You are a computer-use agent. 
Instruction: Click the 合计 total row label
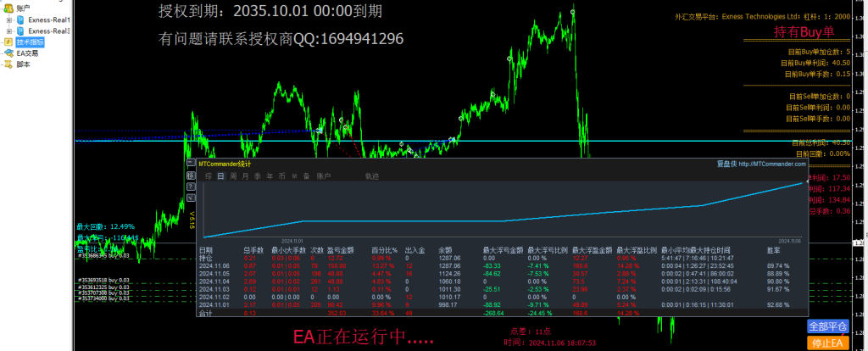[205, 314]
